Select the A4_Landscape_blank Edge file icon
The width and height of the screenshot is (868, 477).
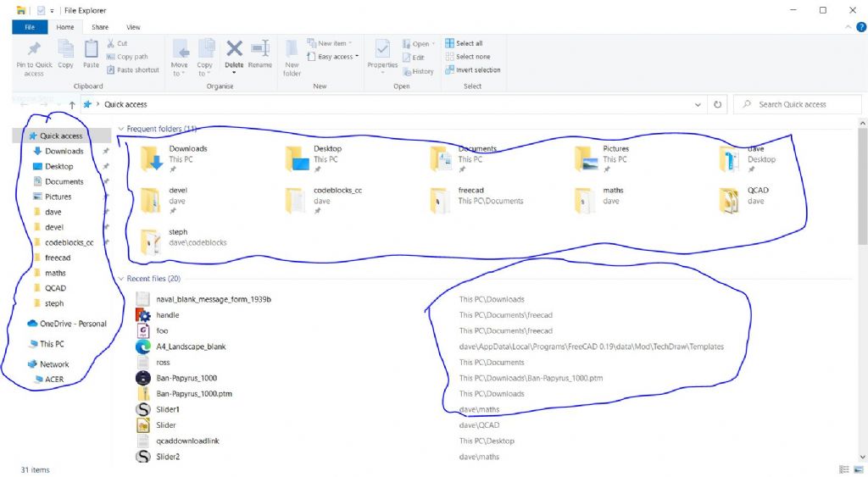click(x=142, y=347)
